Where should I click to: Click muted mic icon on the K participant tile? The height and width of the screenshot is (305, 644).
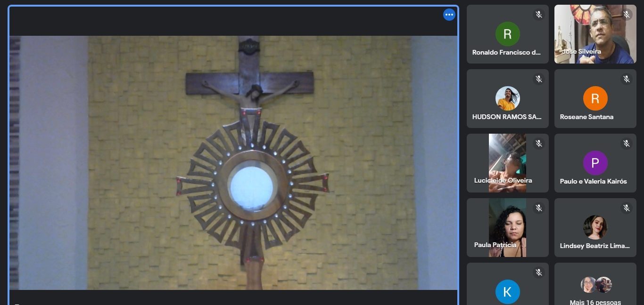[x=538, y=273]
